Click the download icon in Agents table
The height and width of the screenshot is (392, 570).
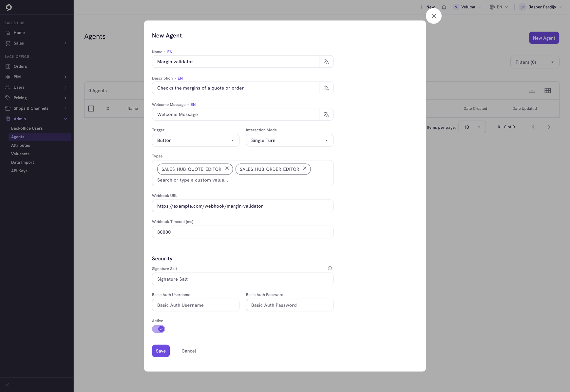click(x=532, y=91)
